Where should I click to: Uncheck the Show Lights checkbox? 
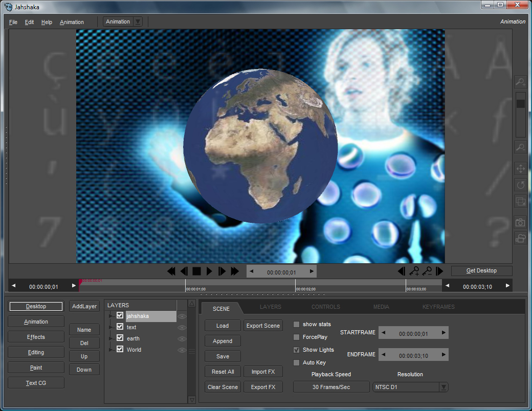296,350
